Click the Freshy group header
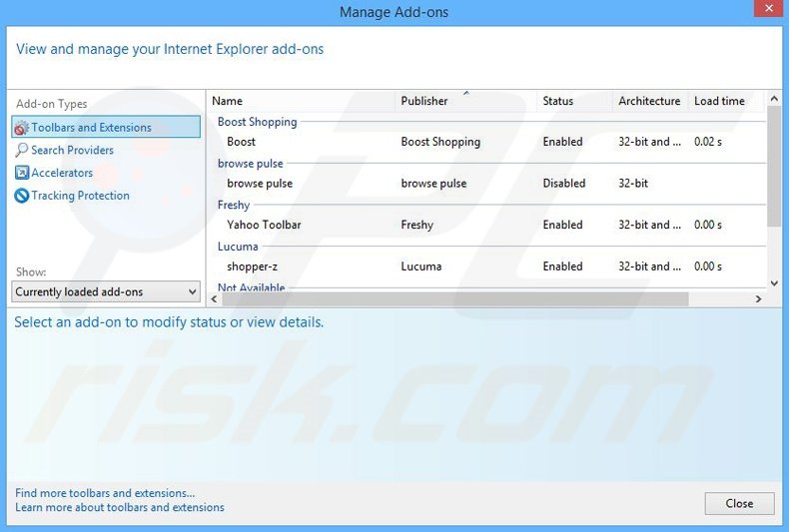This screenshot has height=532, width=789. point(234,205)
